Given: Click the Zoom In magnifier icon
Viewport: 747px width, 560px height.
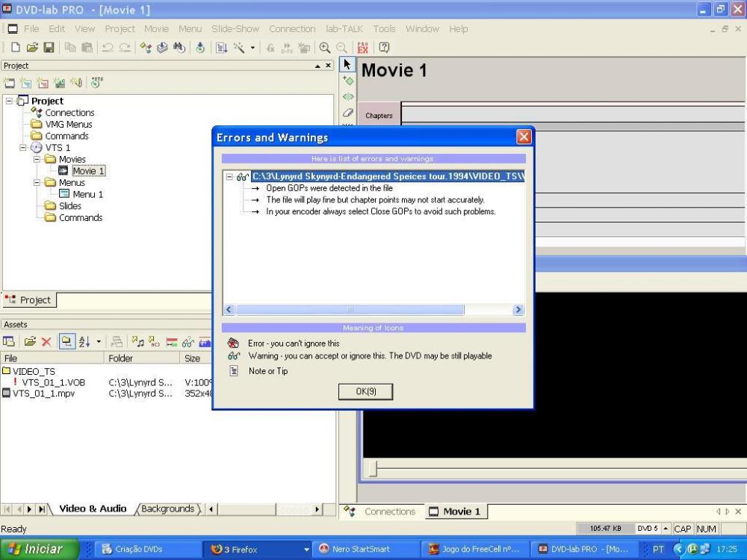Looking at the screenshot, I should [x=325, y=47].
